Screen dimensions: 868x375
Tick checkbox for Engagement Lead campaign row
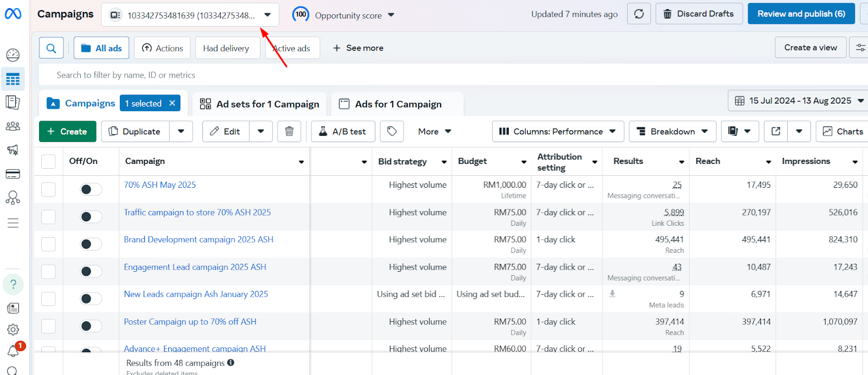48,271
